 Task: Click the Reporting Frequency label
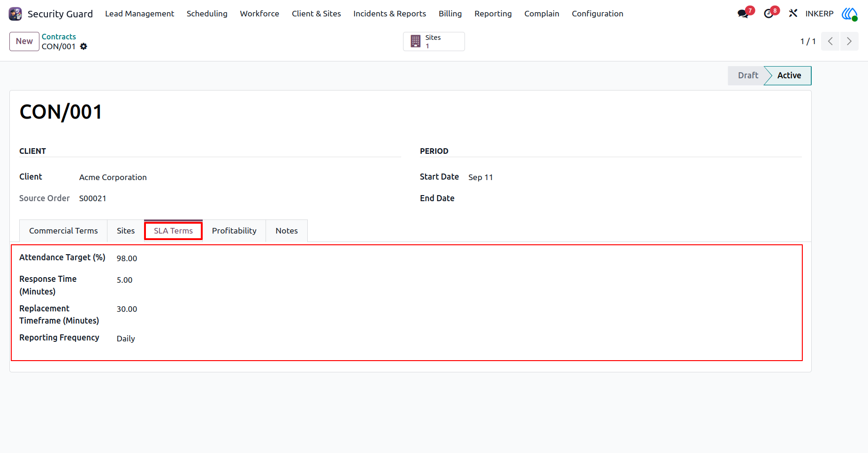(x=59, y=338)
